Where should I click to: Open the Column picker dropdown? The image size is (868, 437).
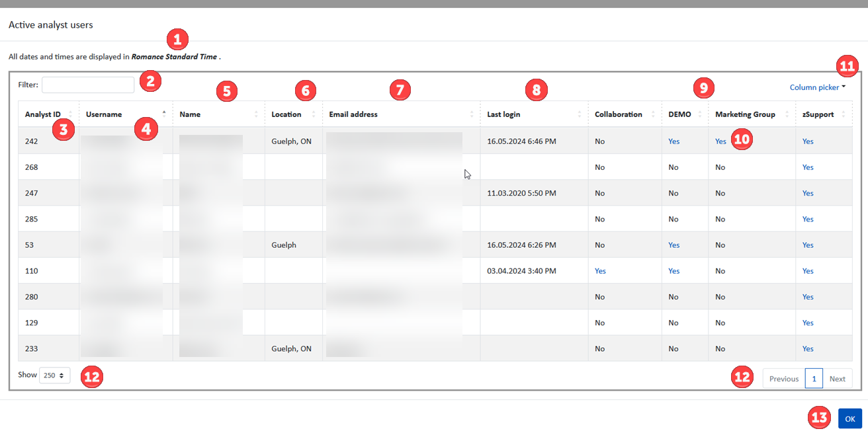[818, 87]
